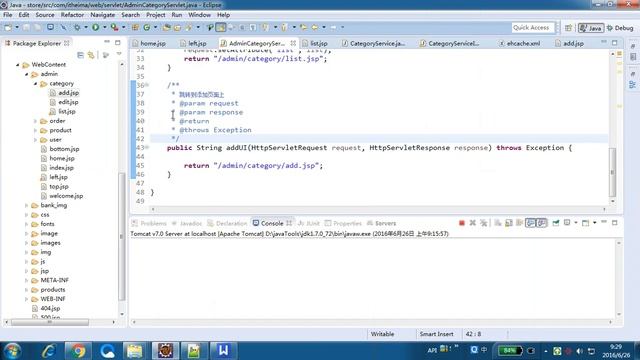Collapse the category folder
This screenshot has height=360, width=640.
(x=36, y=83)
